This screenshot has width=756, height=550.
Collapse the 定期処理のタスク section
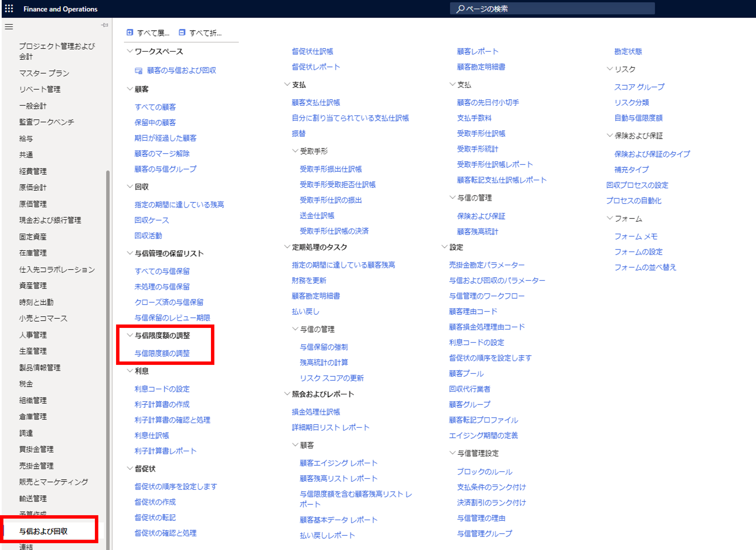287,247
